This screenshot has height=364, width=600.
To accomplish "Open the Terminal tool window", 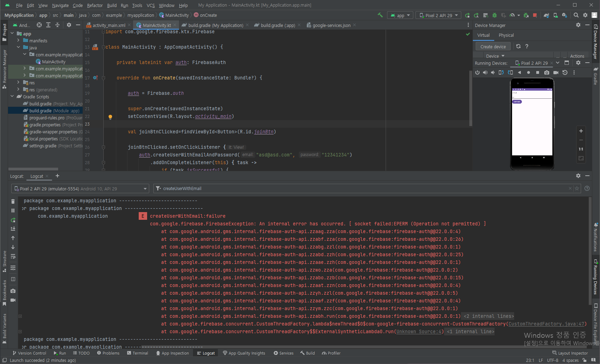I will [x=137, y=353].
